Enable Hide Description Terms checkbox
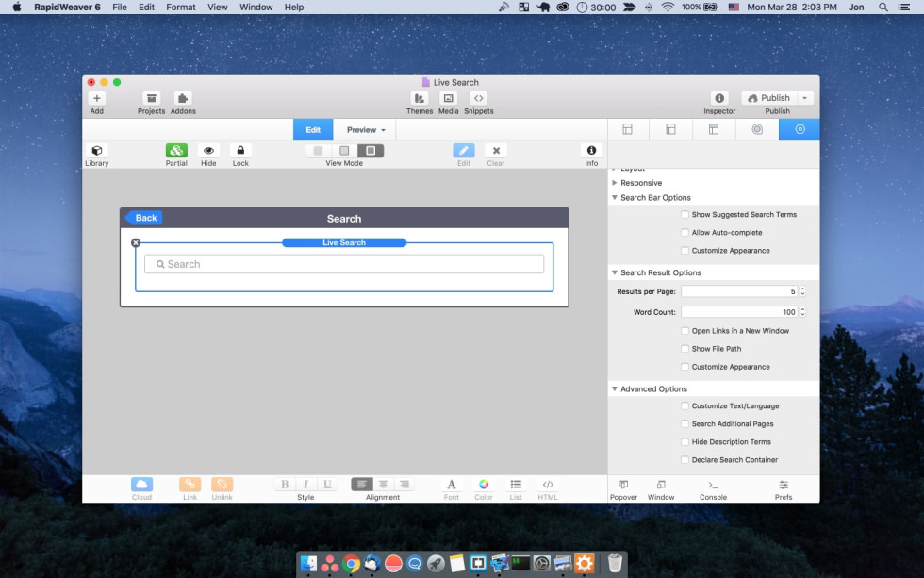Image resolution: width=924 pixels, height=578 pixels. pyautogui.click(x=685, y=442)
